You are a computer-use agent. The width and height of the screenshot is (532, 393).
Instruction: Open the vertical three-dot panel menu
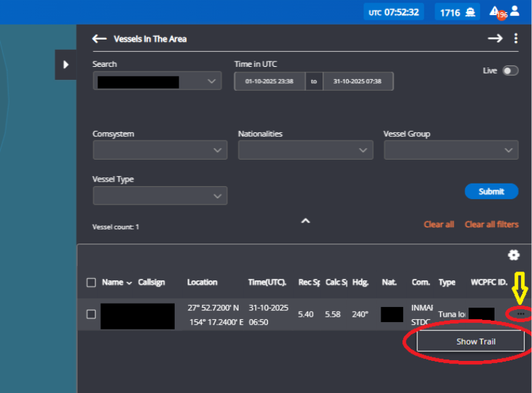516,38
